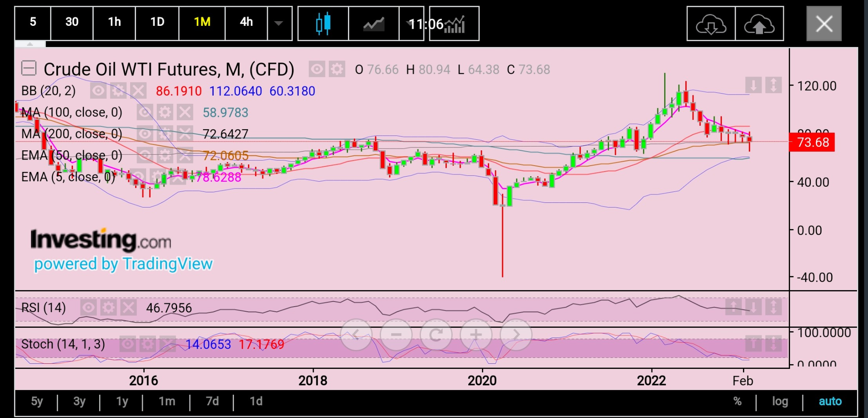Image resolution: width=868 pixels, height=418 pixels.
Task: Toggle visibility of EMA (50) indicator
Action: coord(145,155)
